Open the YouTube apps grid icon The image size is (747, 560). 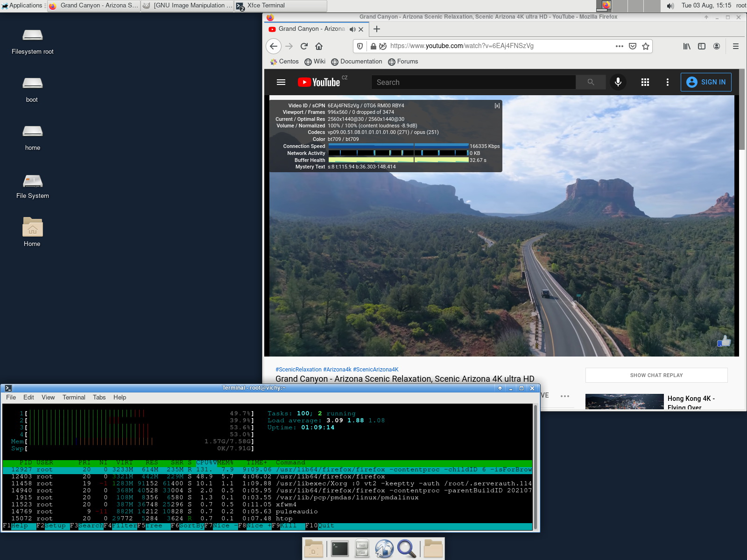[x=645, y=82]
